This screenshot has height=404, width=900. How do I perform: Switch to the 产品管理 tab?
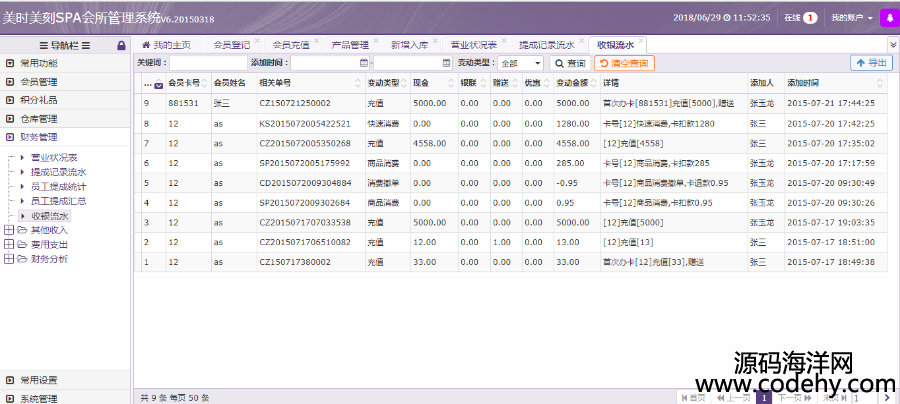350,45
